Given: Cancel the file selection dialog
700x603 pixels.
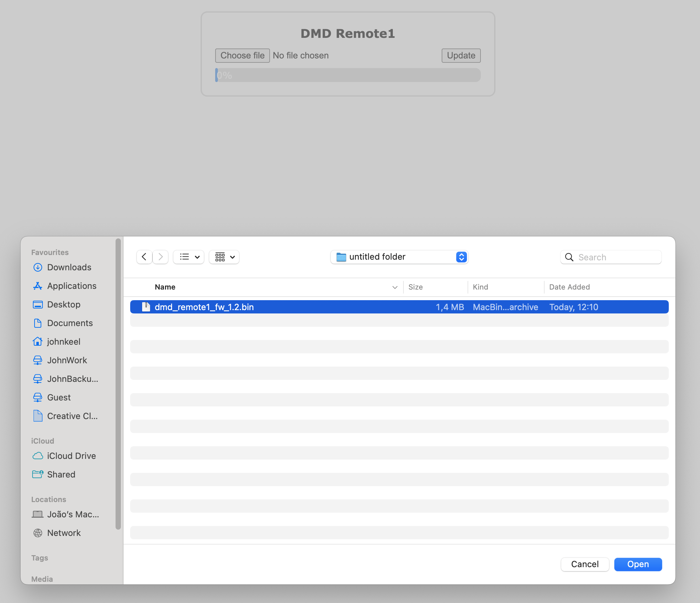Looking at the screenshot, I should (585, 564).
